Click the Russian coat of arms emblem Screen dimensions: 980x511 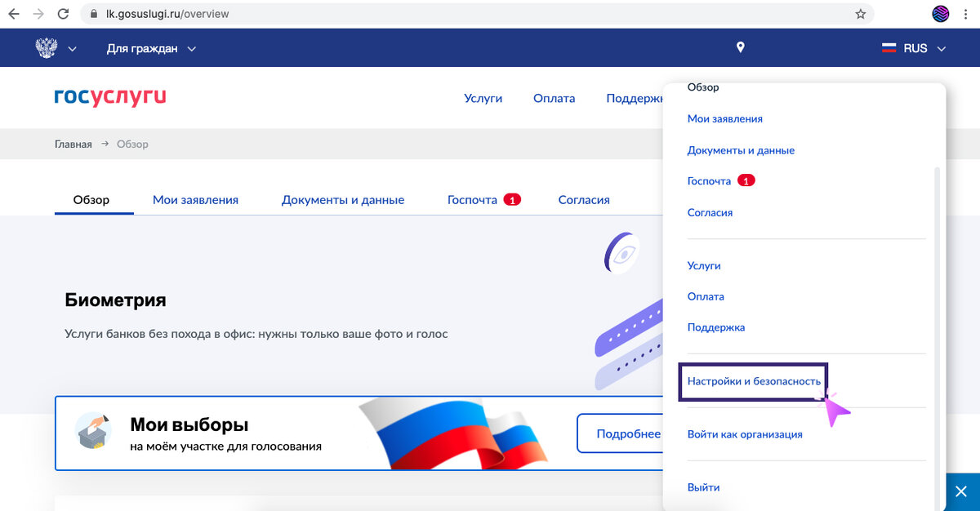(47, 48)
